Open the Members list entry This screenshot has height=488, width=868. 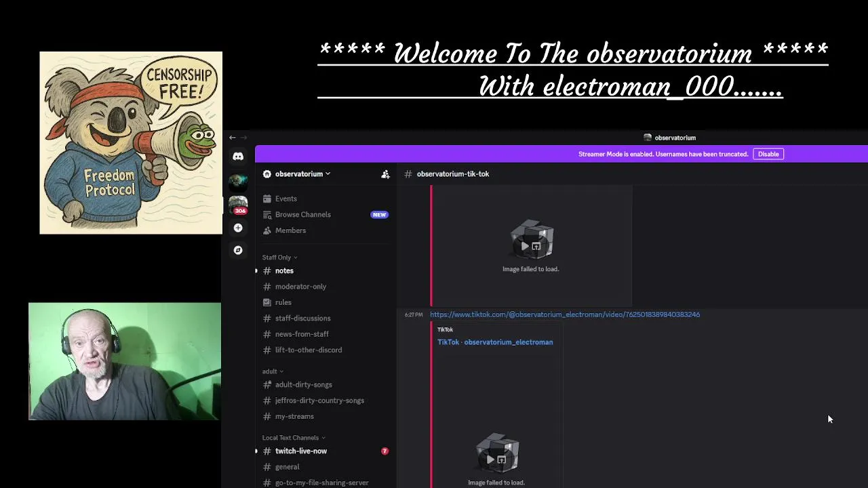click(x=325, y=230)
